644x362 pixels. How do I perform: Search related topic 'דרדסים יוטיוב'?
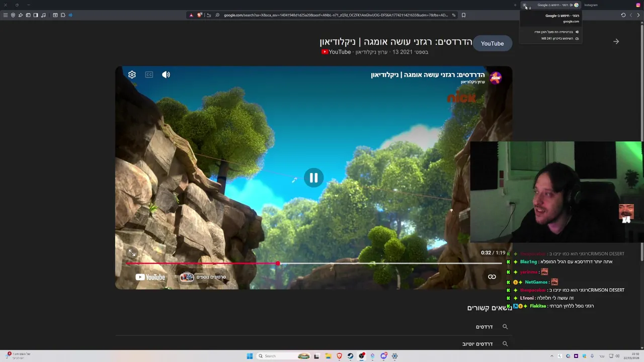click(x=477, y=344)
